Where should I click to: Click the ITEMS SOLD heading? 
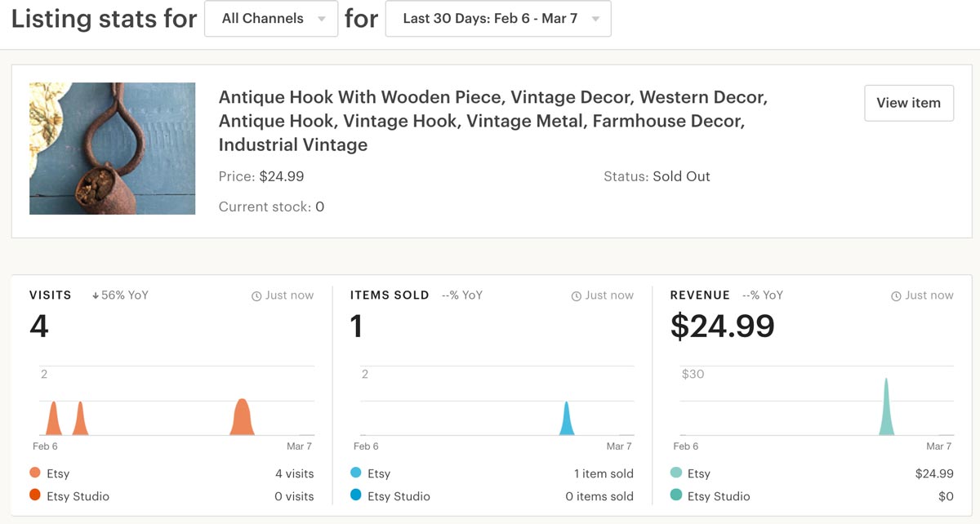coord(390,295)
